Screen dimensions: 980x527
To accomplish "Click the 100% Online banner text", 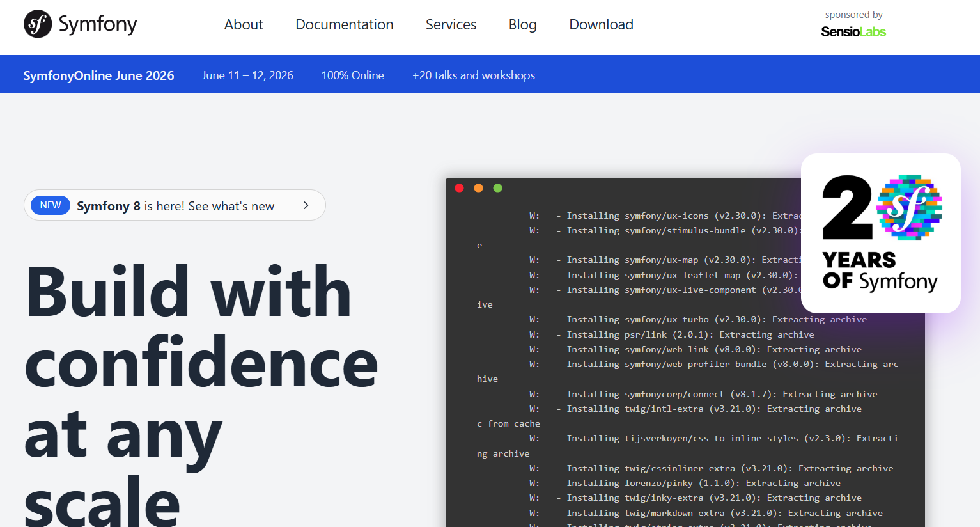I will tap(352, 75).
